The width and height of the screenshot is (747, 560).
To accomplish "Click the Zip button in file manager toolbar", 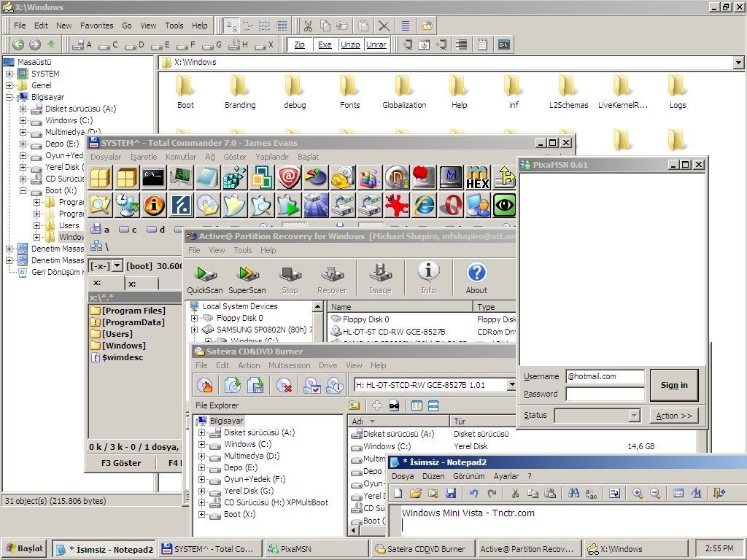I will point(300,44).
